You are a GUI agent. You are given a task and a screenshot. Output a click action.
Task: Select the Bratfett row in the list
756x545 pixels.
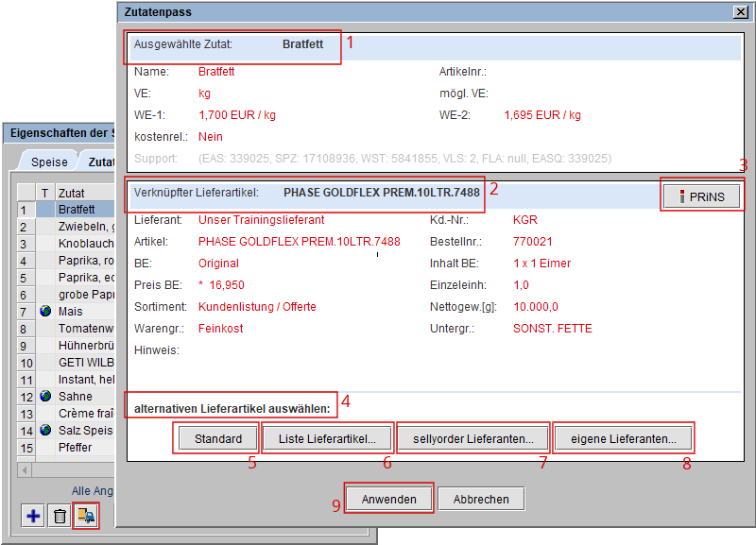pos(77,209)
